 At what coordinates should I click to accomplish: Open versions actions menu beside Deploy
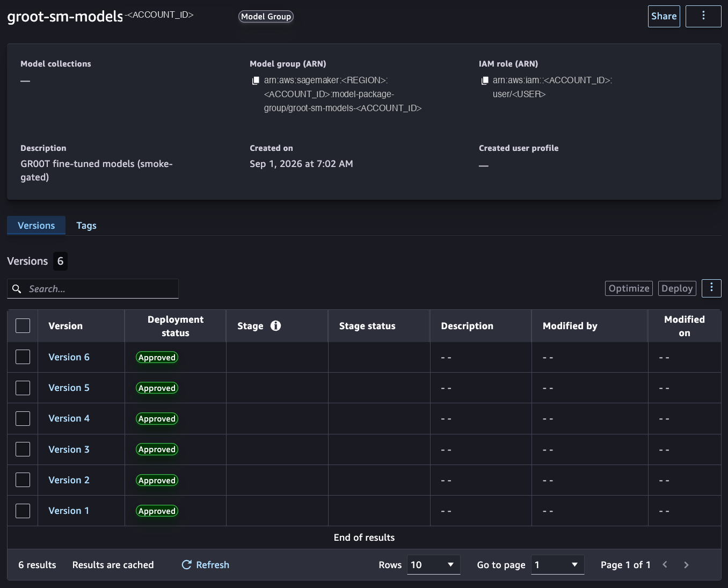coord(711,288)
